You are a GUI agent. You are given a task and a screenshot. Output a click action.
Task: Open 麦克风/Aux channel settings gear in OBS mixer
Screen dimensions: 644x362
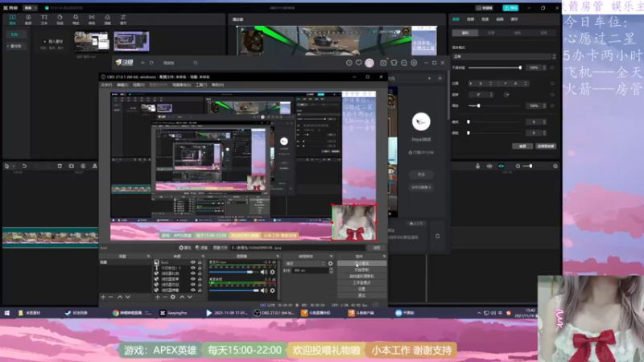click(x=272, y=272)
